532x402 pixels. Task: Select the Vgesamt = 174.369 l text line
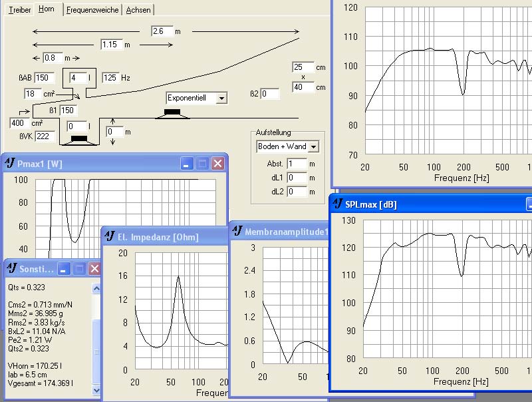[41, 383]
